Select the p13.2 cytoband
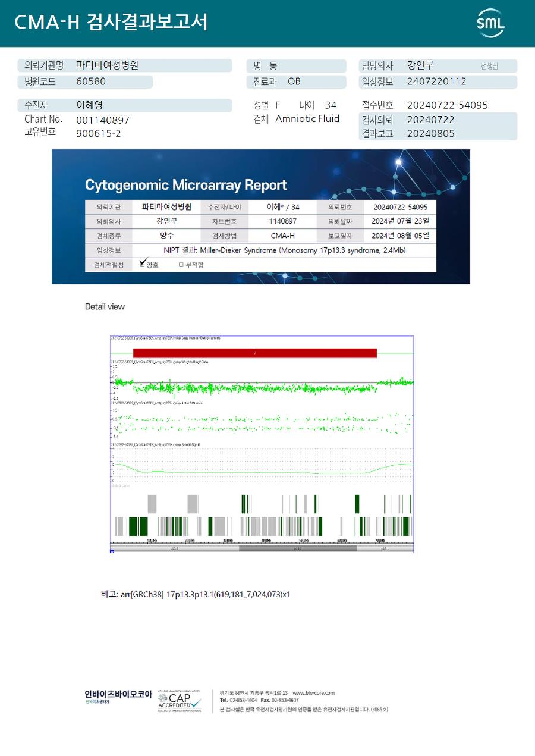The image size is (535, 756). click(x=298, y=549)
